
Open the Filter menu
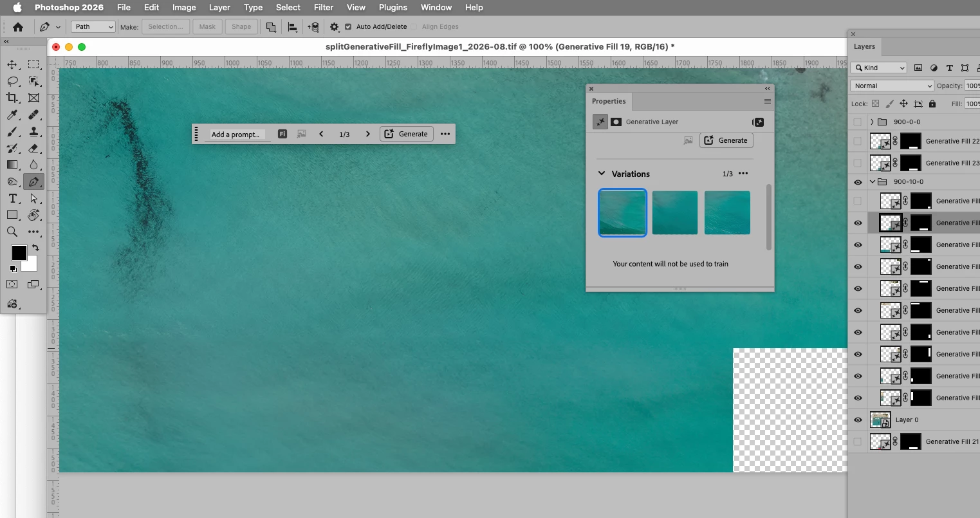[x=324, y=7]
